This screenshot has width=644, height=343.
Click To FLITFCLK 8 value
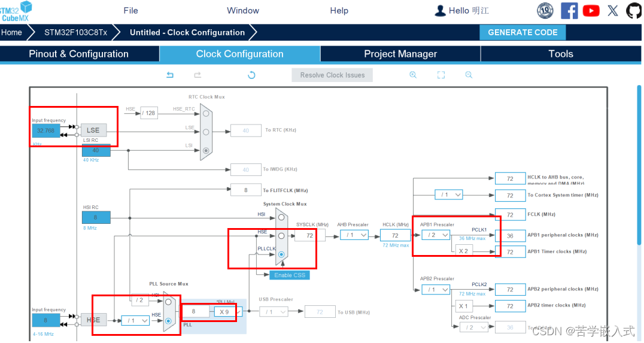pos(246,190)
